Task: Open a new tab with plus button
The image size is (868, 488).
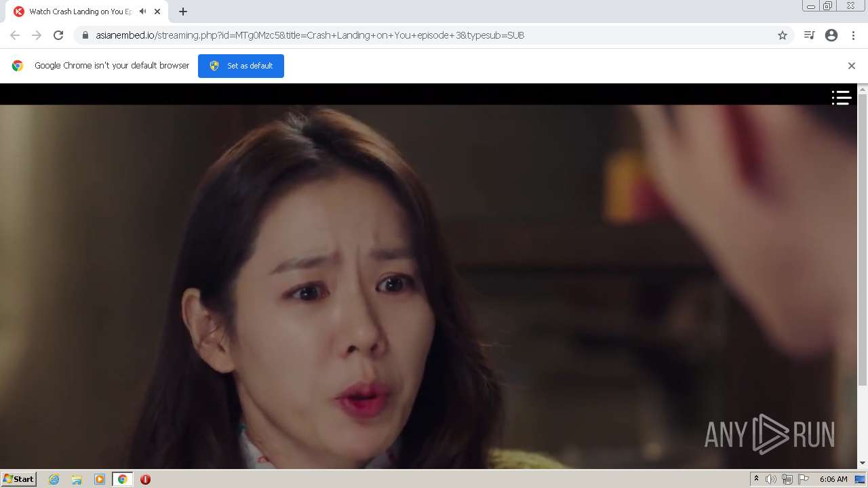Action: (x=183, y=12)
